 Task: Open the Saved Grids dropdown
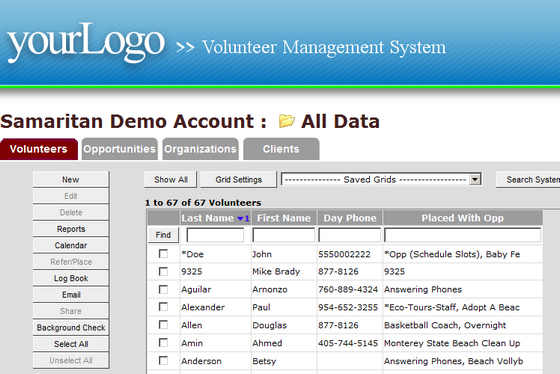pos(381,179)
